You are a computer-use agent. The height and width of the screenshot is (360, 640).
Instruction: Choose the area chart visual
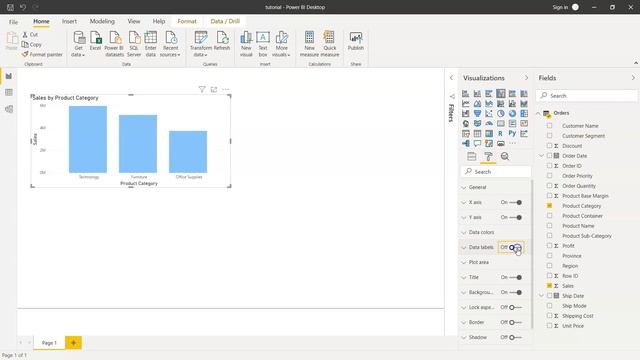477,104
